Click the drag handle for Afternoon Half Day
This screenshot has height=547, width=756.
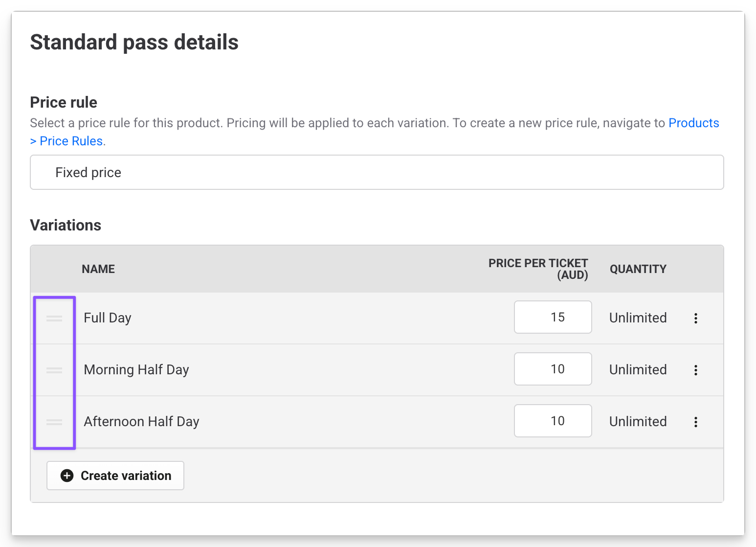coord(54,422)
